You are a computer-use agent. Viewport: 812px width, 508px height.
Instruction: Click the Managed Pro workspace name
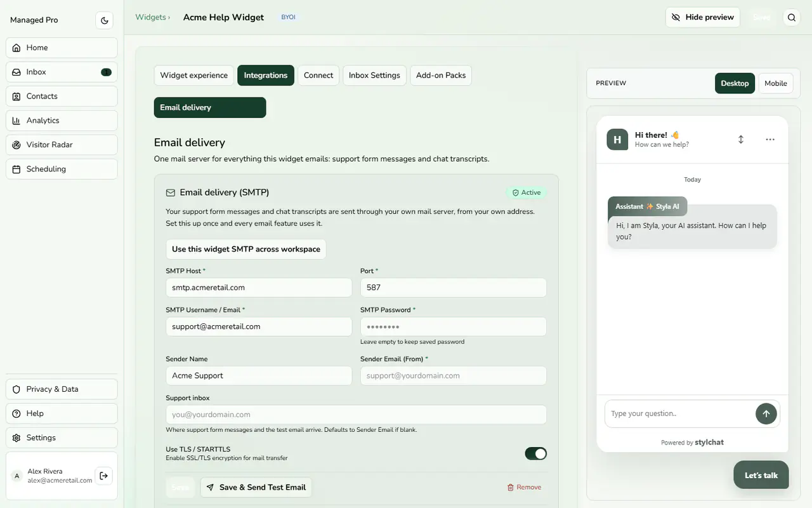(x=34, y=20)
